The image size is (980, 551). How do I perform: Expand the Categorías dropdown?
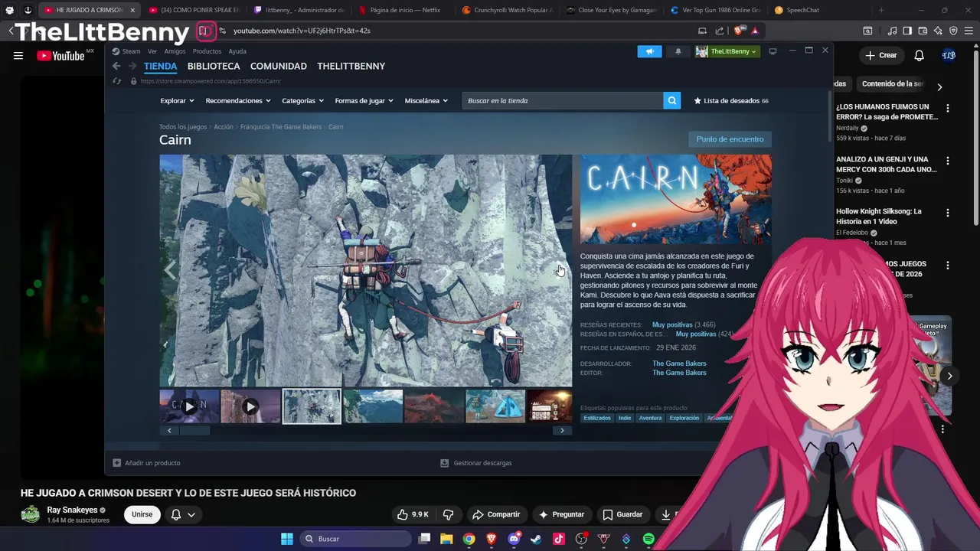(x=302, y=100)
